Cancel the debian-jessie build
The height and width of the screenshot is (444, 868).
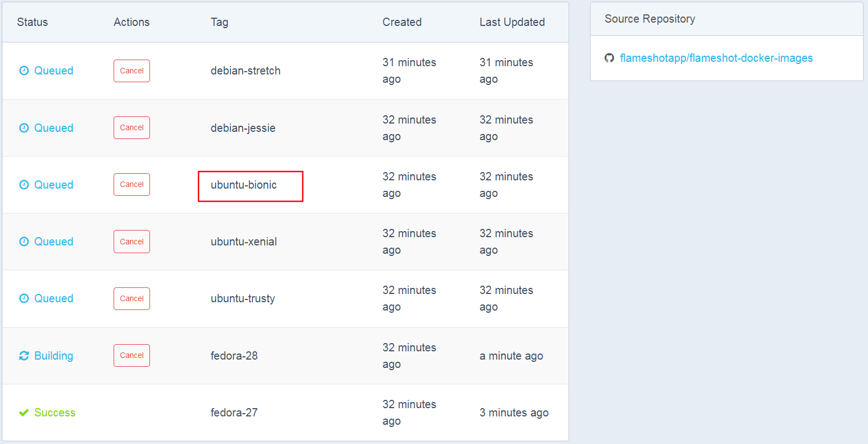click(132, 127)
